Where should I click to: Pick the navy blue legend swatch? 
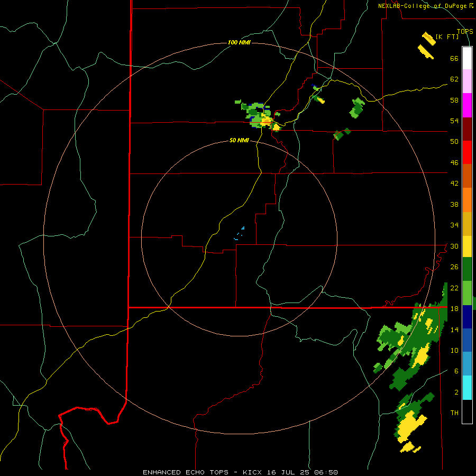click(467, 317)
